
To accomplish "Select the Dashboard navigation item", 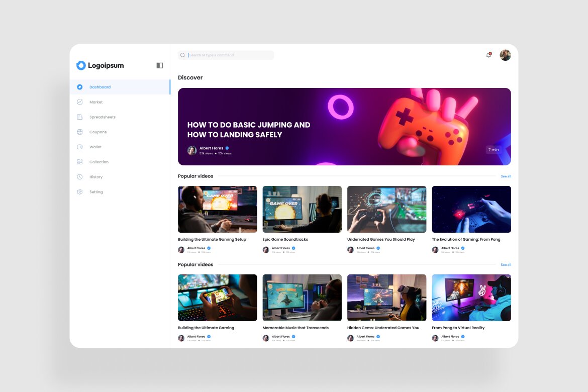I will click(x=100, y=86).
